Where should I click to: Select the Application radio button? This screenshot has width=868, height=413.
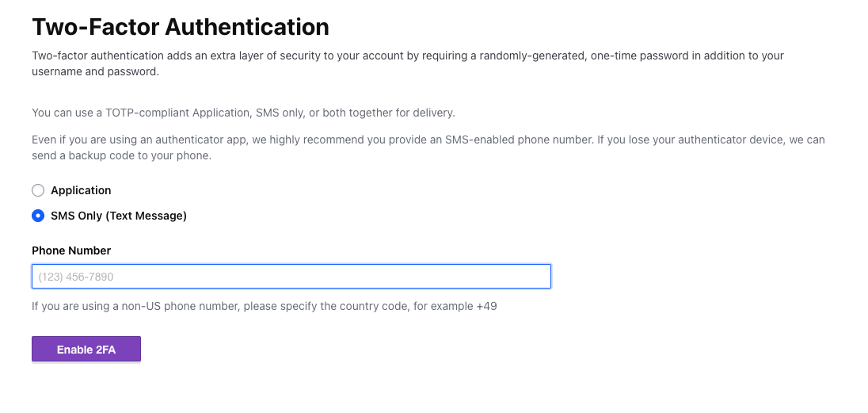coord(38,190)
